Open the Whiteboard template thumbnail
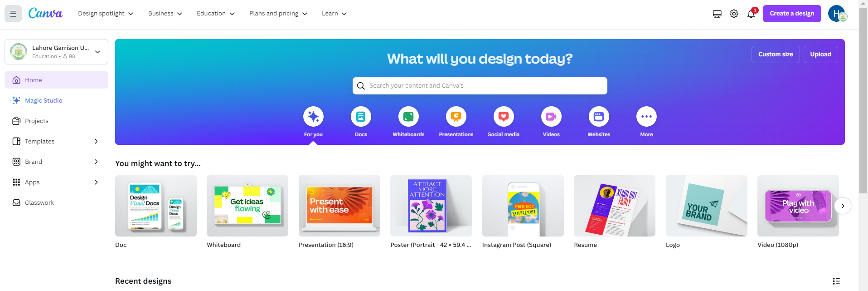868x291 pixels. (247, 206)
